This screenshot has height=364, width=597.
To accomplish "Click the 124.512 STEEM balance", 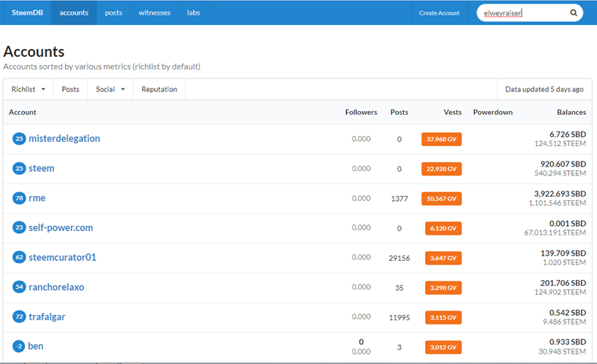I will [x=560, y=143].
